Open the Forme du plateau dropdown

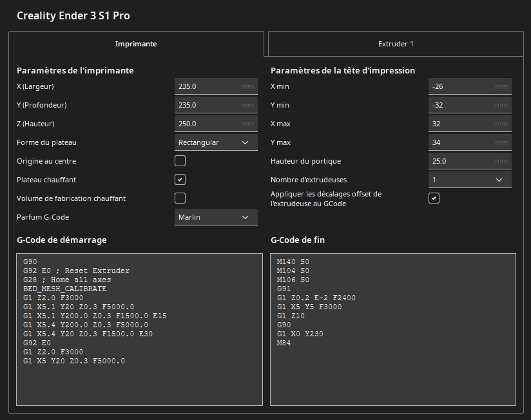point(216,142)
